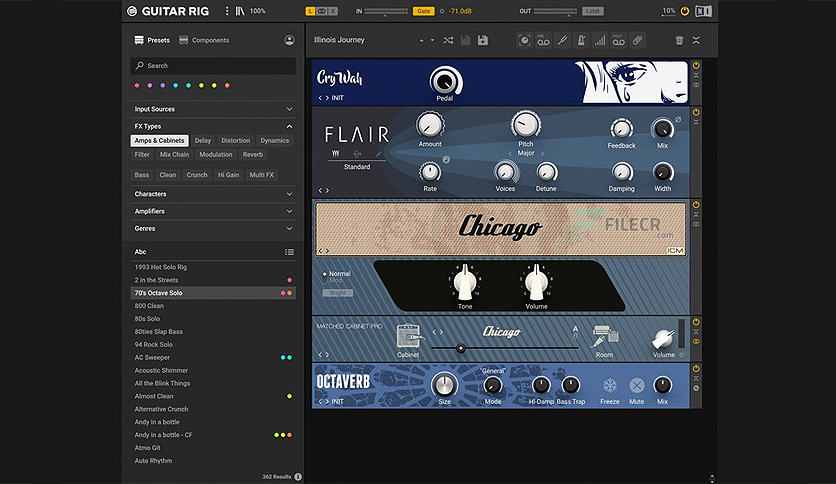Click the Native Instruments NI logo
836x484 pixels.
pyautogui.click(x=703, y=11)
